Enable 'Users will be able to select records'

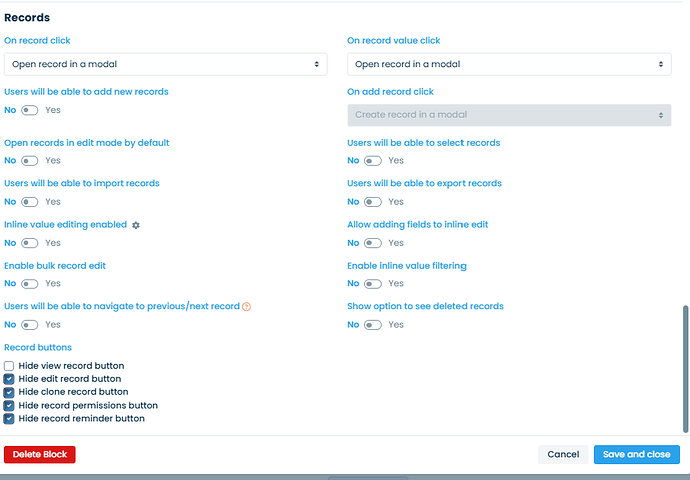coord(373,161)
